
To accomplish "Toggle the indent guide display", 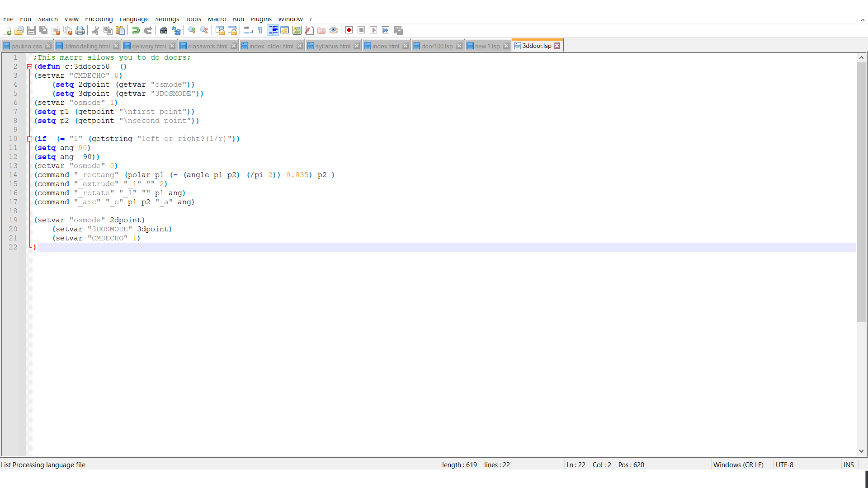I will [273, 30].
